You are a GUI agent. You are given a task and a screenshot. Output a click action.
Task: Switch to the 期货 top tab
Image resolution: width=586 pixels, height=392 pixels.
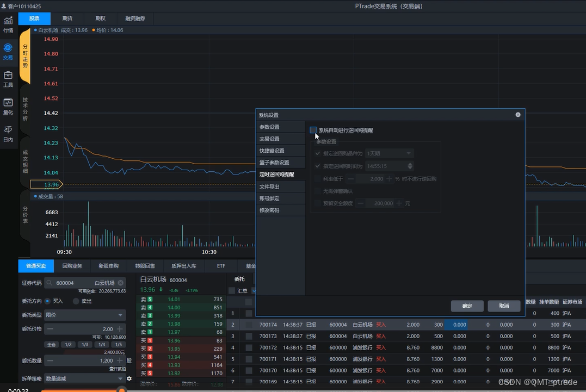coord(67,18)
